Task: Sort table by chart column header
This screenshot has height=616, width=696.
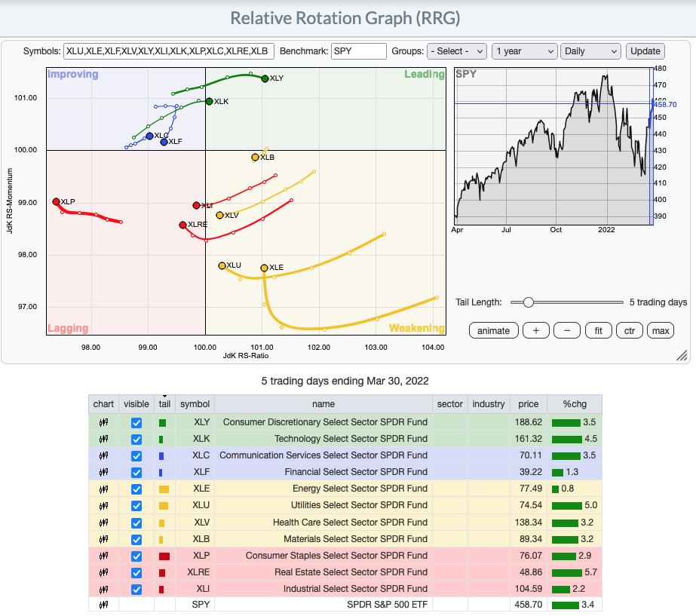Action: pyautogui.click(x=103, y=404)
